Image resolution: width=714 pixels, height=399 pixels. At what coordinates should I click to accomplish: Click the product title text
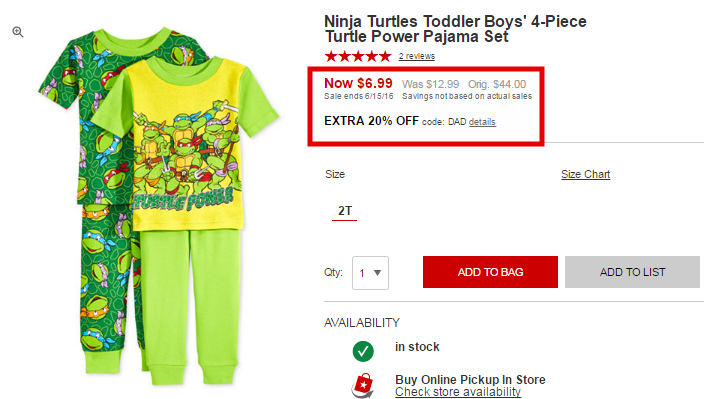(455, 29)
